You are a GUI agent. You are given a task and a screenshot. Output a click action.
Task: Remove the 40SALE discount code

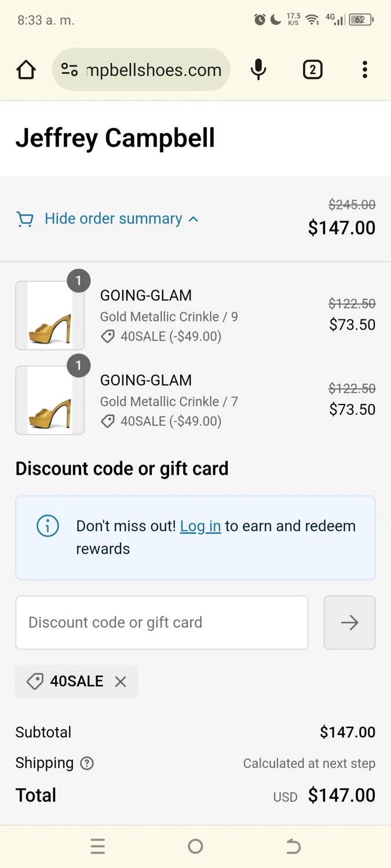click(x=120, y=682)
